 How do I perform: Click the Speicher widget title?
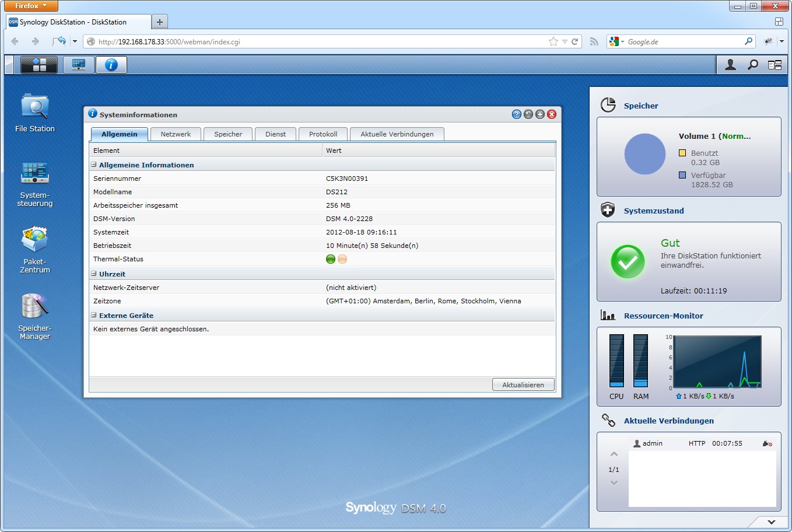641,106
